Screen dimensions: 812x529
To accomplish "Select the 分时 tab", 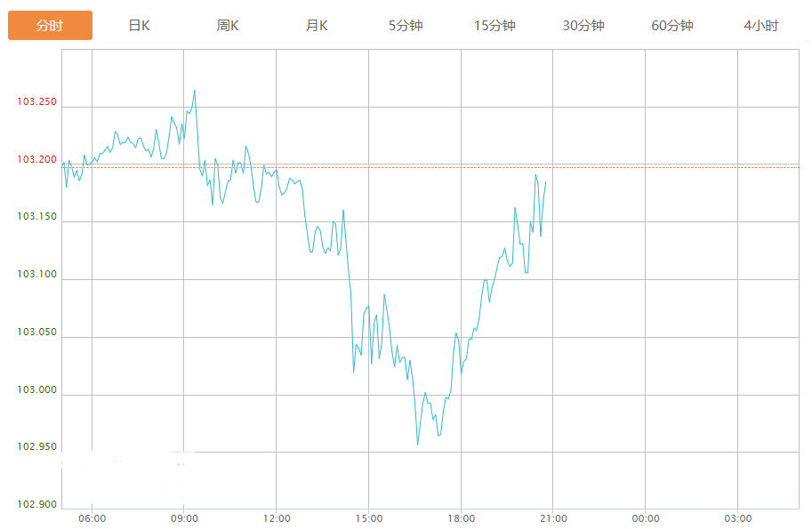I will pyautogui.click(x=50, y=26).
